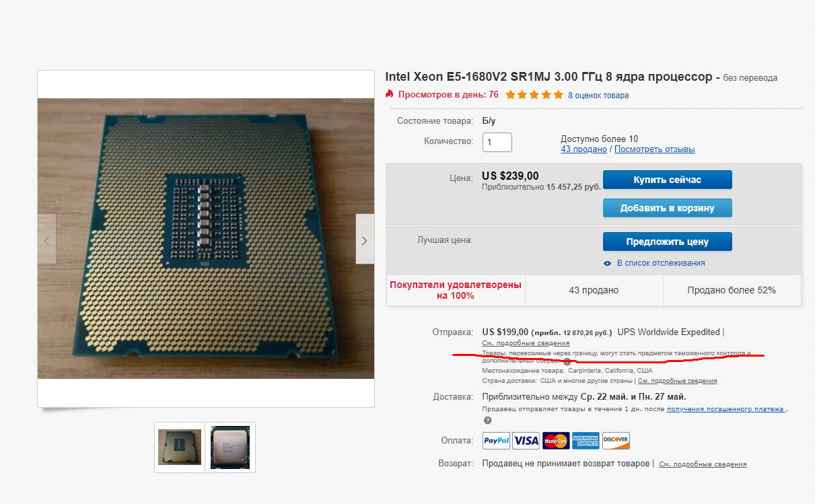Click the Discover payment icon
The height and width of the screenshot is (504, 815).
(616, 441)
